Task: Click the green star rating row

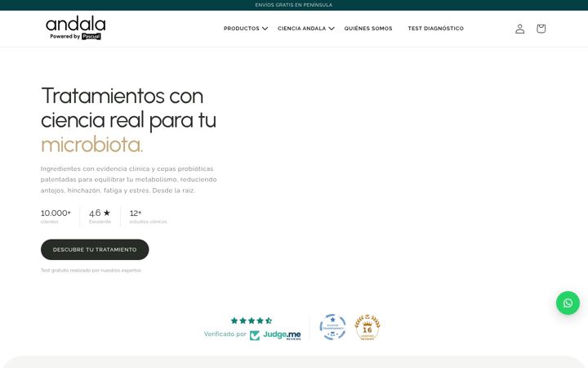Action: (x=252, y=321)
